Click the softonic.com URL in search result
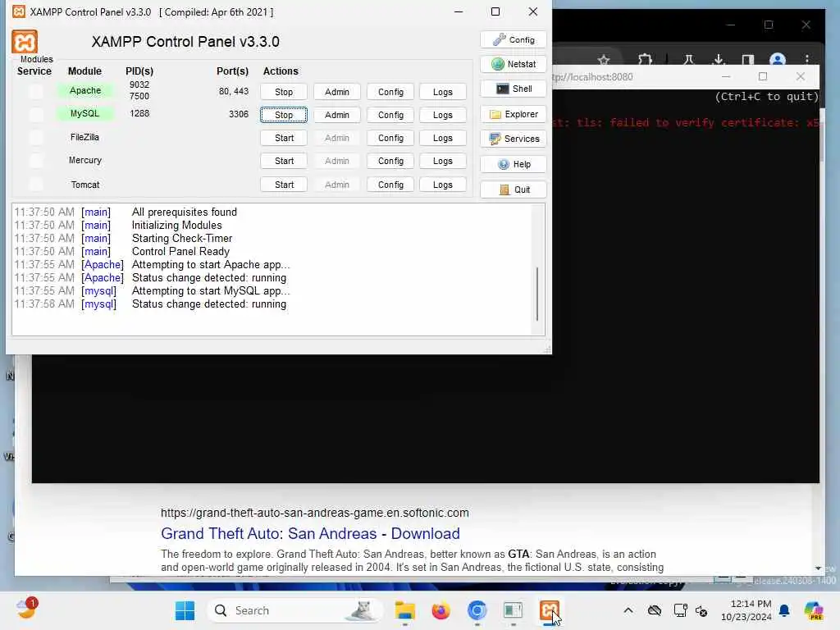The height and width of the screenshot is (630, 840). 314,513
